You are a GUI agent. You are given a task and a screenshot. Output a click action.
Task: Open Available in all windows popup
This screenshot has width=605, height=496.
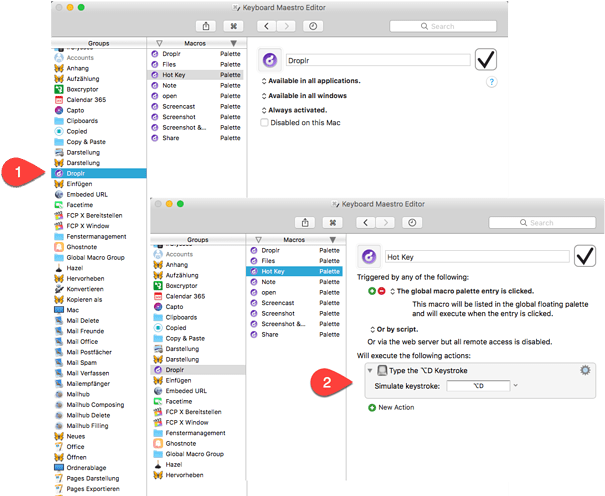point(304,96)
